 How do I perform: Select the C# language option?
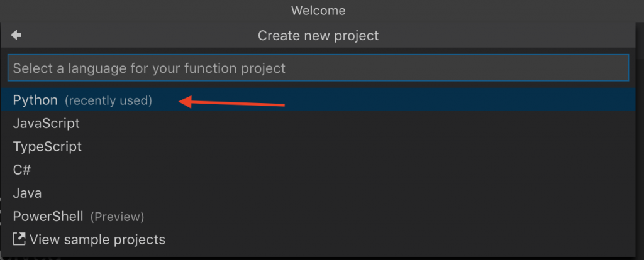pyautogui.click(x=22, y=170)
